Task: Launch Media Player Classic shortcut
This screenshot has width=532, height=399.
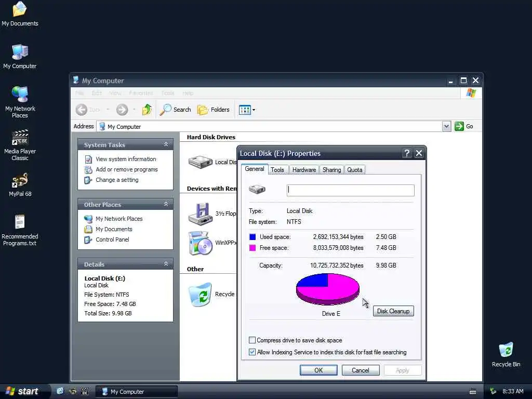Action: point(20,145)
